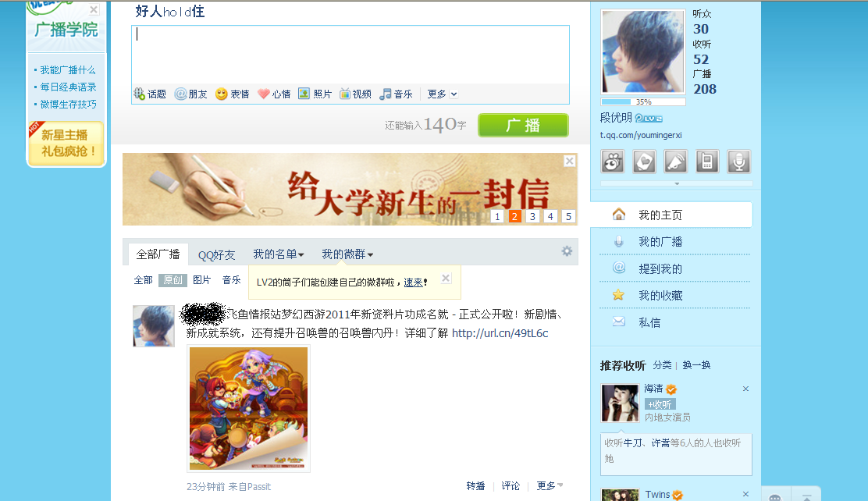This screenshot has height=501, width=868.
Task: Expand the 更多 dropdown in the compose toolbar
Action: pyautogui.click(x=443, y=94)
